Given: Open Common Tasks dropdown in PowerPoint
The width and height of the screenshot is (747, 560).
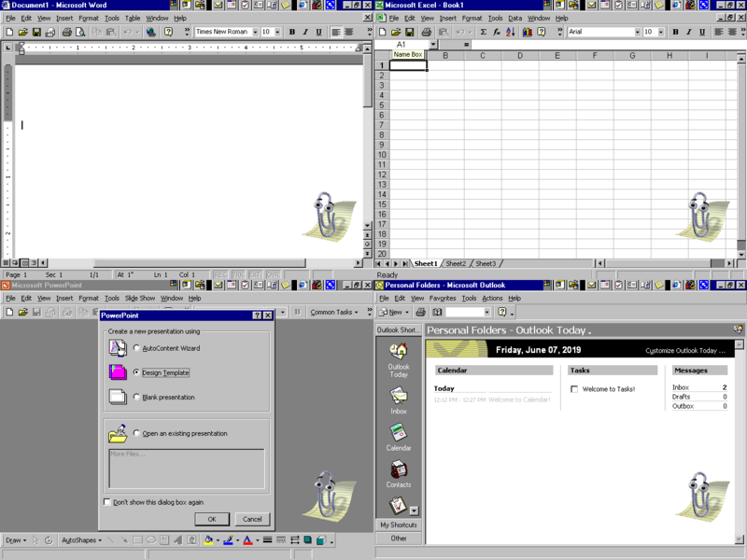Looking at the screenshot, I should point(334,312).
